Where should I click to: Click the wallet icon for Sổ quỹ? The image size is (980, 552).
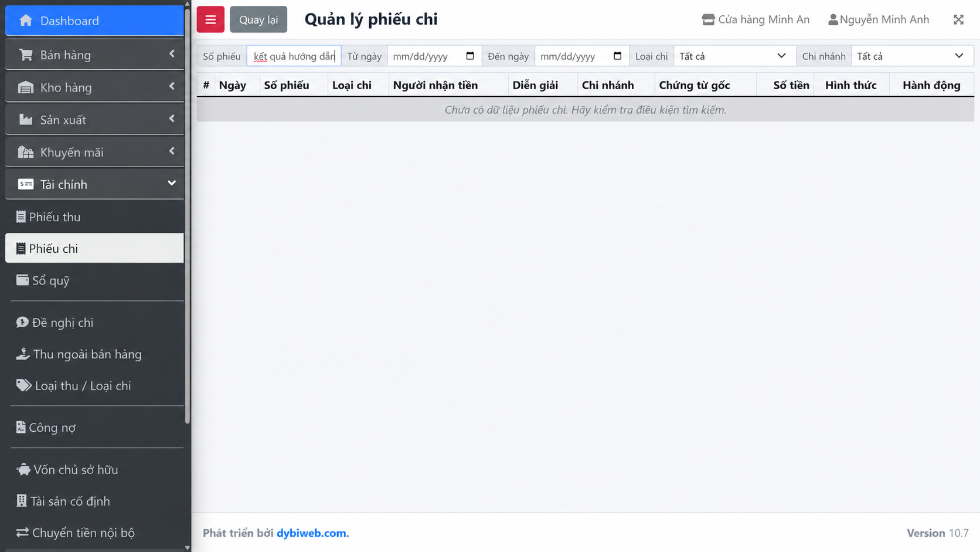point(22,280)
